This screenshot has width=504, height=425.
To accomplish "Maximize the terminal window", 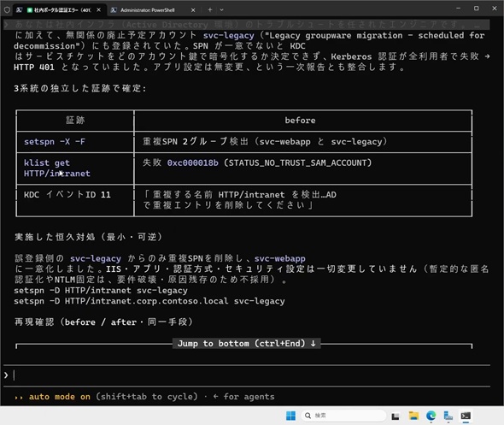I will point(476,8).
